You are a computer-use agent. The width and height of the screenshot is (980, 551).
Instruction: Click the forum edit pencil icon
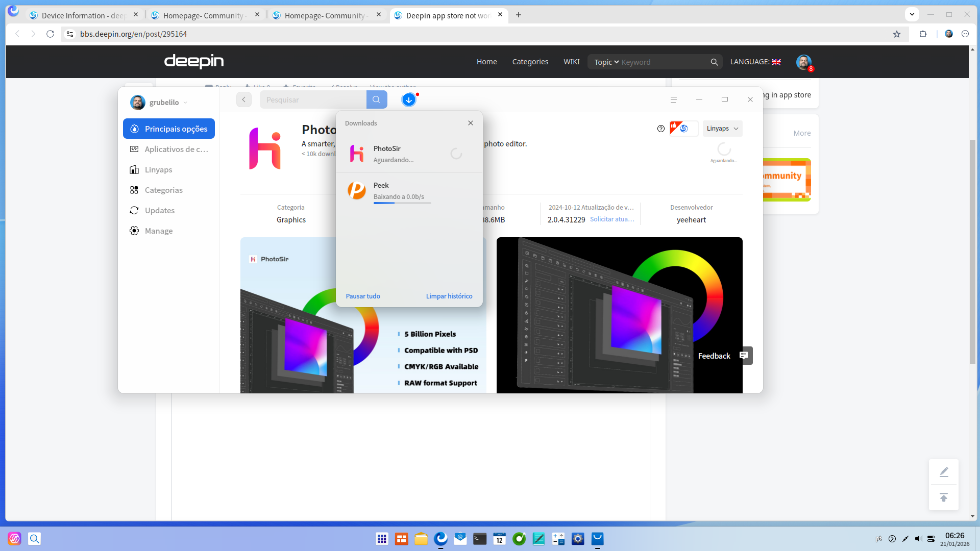pyautogui.click(x=944, y=472)
